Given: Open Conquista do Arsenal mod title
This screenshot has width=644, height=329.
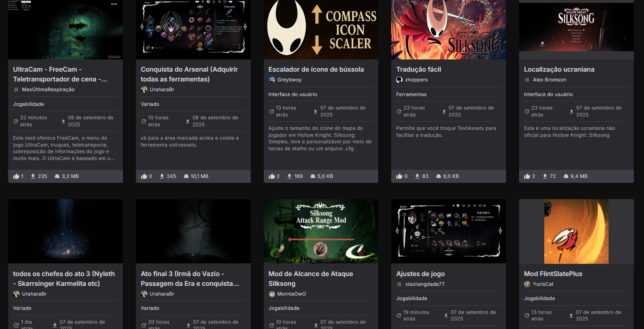Looking at the screenshot, I should pyautogui.click(x=189, y=74).
